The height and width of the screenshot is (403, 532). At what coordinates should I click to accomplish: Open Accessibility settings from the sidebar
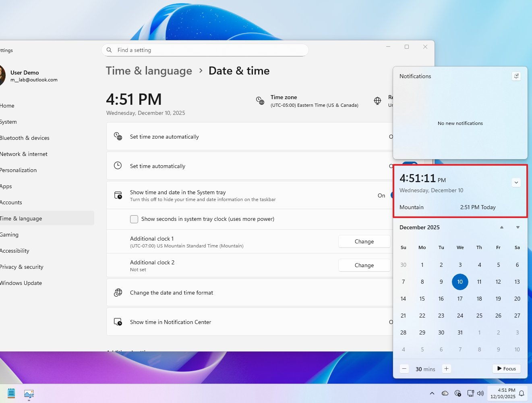point(15,251)
